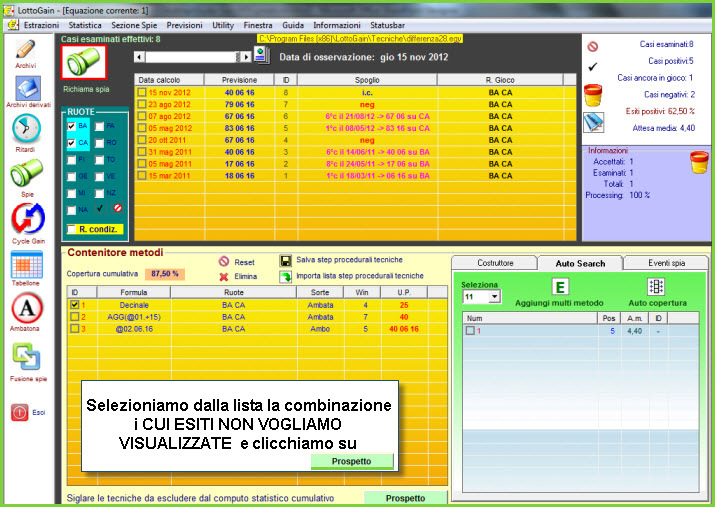This screenshot has height=507, width=715.
Task: Open the Previsioni menu
Action: point(184,25)
